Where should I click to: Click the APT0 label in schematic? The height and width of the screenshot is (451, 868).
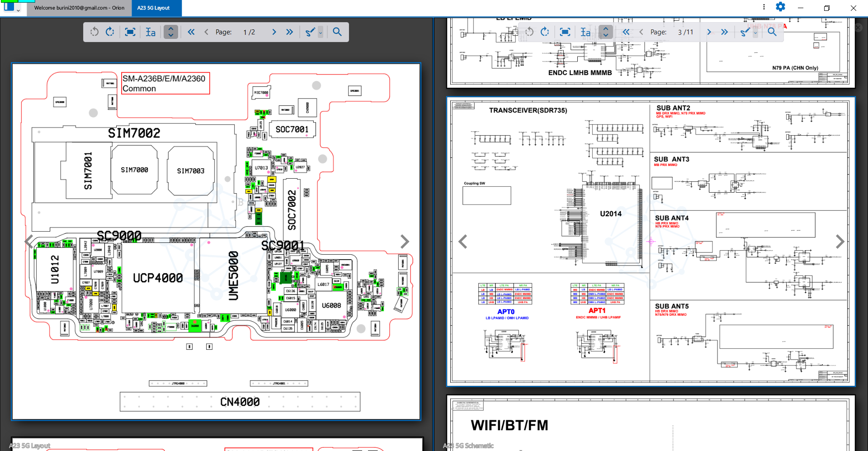point(506,312)
